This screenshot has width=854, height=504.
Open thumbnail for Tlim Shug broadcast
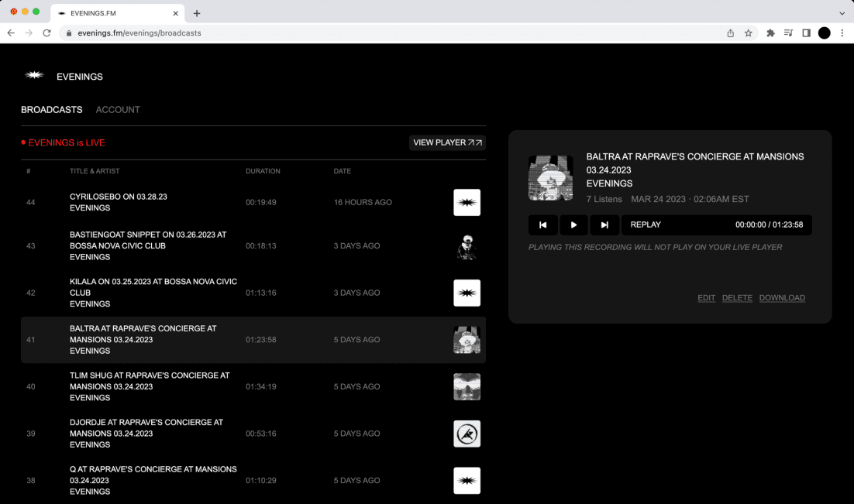(467, 386)
